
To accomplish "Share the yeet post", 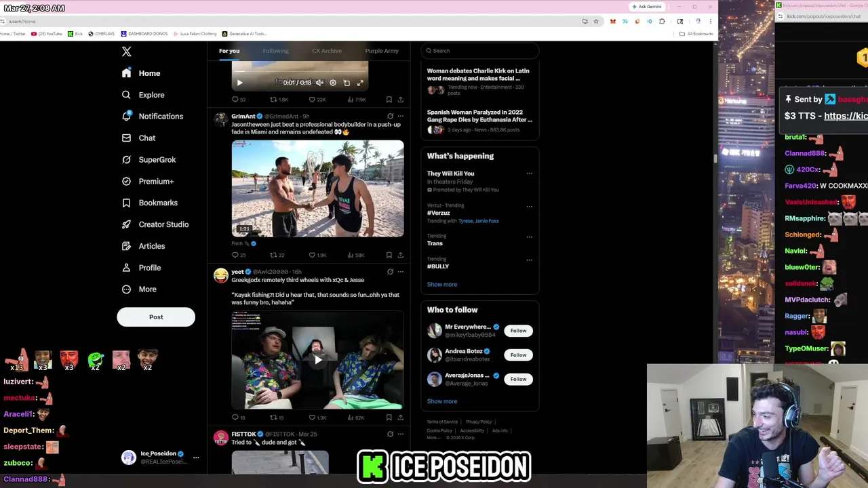I will pyautogui.click(x=401, y=418).
